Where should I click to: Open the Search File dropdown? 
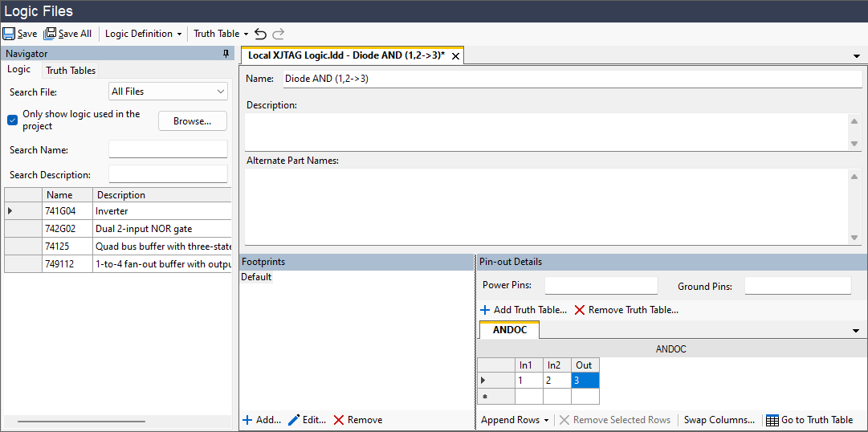pos(168,92)
